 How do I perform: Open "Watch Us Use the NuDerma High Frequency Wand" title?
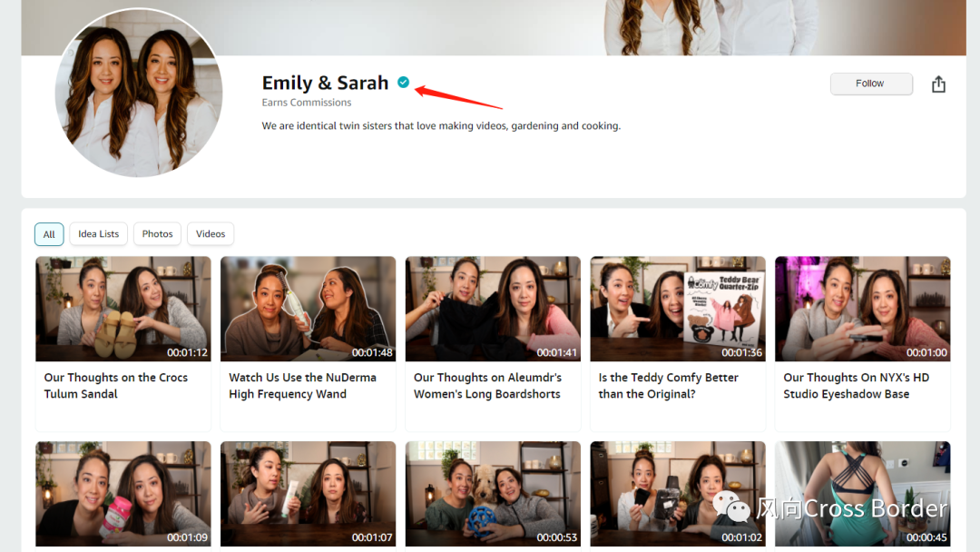click(x=302, y=386)
